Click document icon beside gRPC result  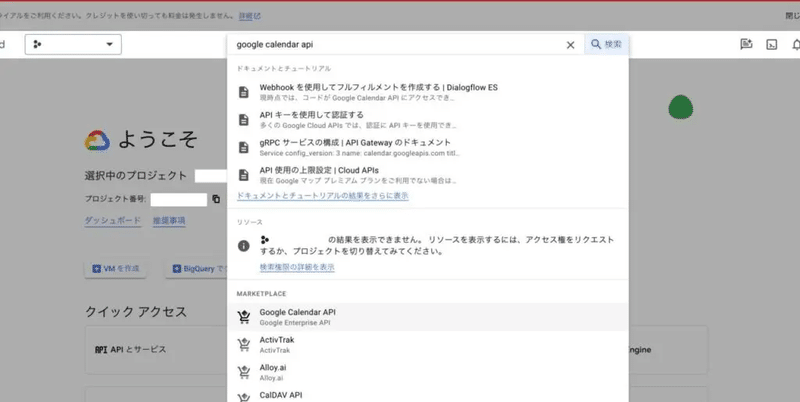click(244, 147)
